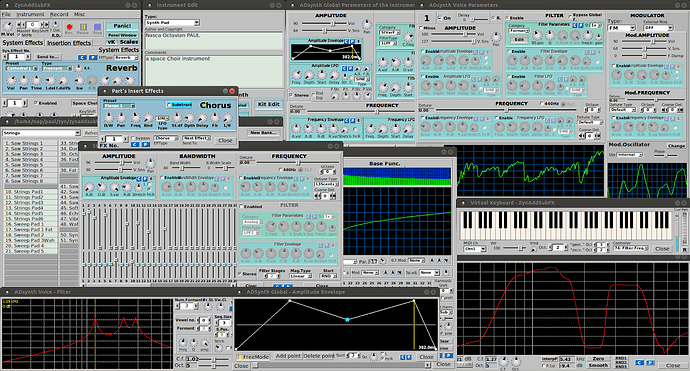The image size is (690, 371).
Task: Click the Chorus Fb feedback knob
Action: coord(215,118)
